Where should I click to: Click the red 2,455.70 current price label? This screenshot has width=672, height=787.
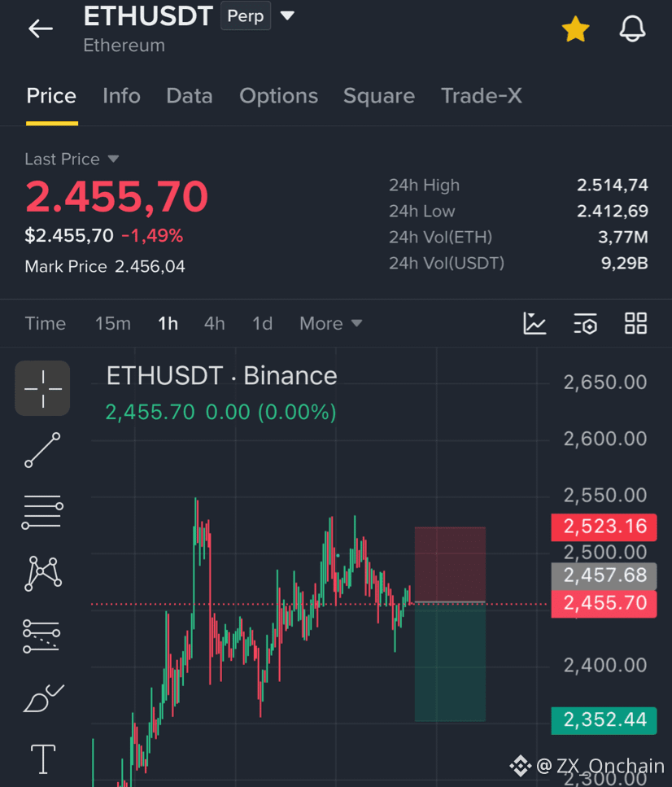click(x=604, y=603)
